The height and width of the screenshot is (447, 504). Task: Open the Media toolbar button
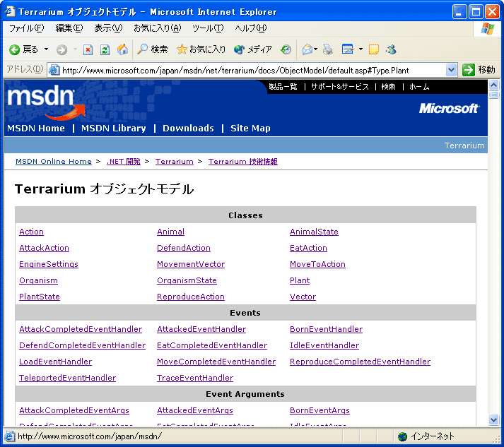(x=252, y=49)
